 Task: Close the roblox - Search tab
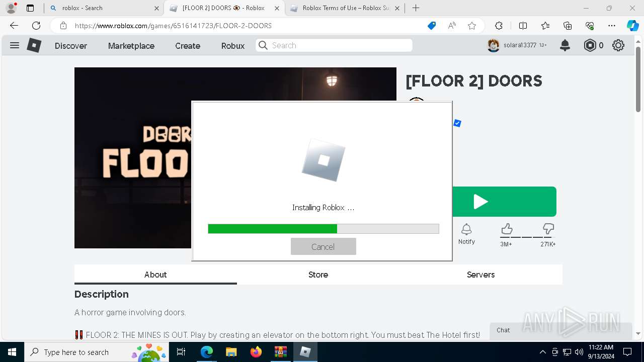point(156,8)
